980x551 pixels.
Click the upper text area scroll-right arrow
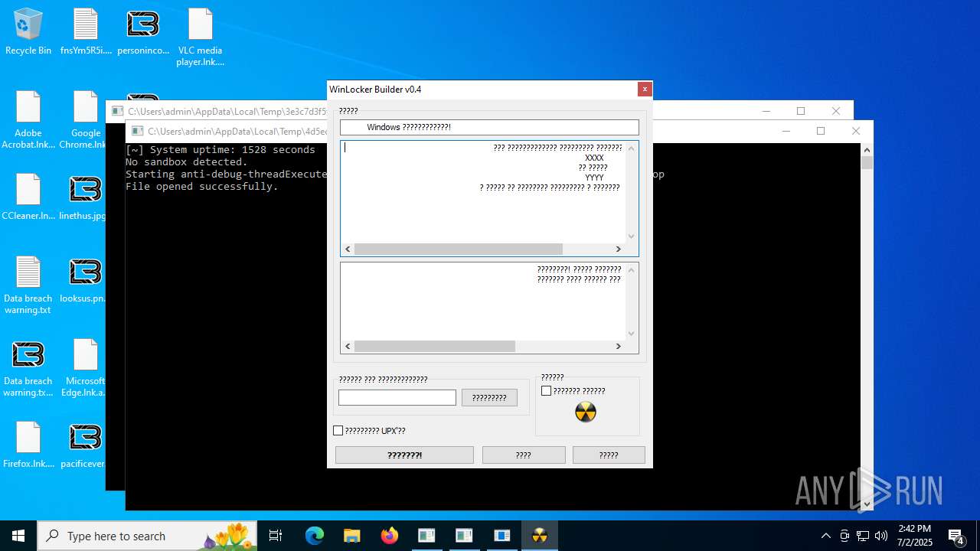coord(619,249)
